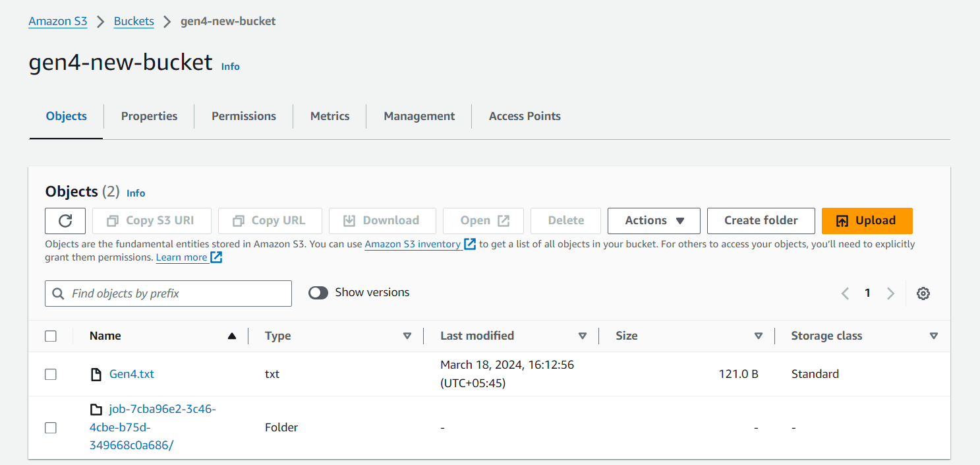
Task: Click the March 18, 2024 modified date
Action: [x=507, y=374]
